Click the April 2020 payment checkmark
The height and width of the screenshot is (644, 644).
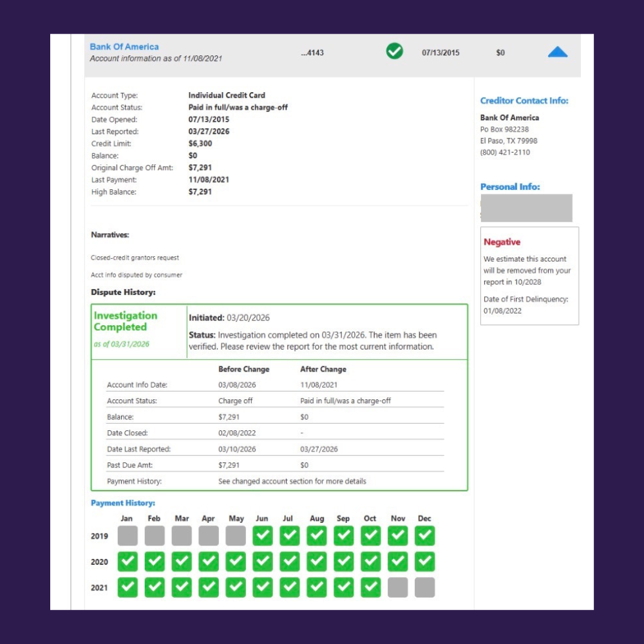tap(209, 562)
